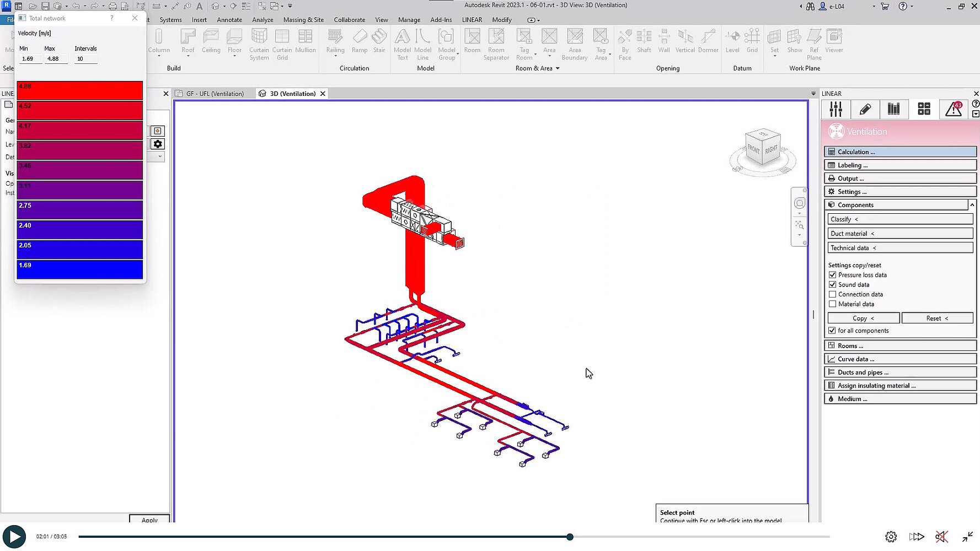
Task: Activate the LINEAR calculation module icon
Action: point(924,109)
